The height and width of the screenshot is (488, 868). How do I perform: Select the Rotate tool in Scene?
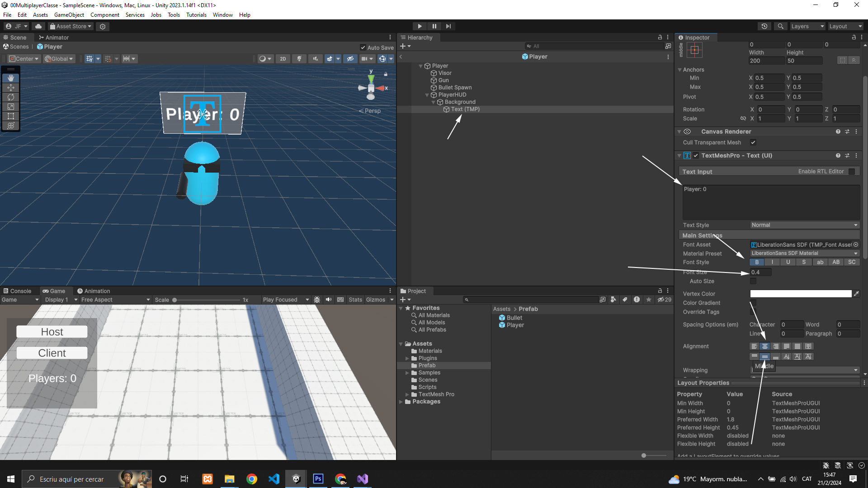click(x=11, y=97)
